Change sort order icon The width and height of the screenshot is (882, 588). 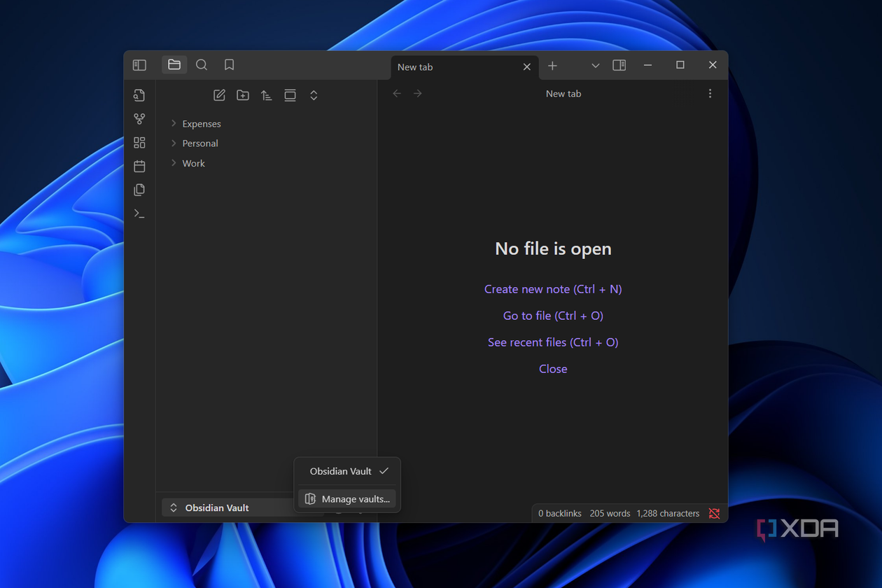tap(266, 95)
